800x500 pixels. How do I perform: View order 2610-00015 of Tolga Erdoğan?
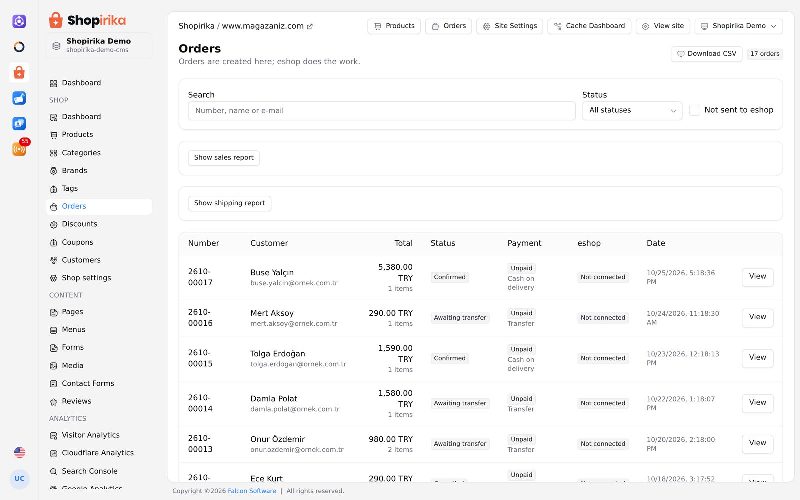point(758,358)
